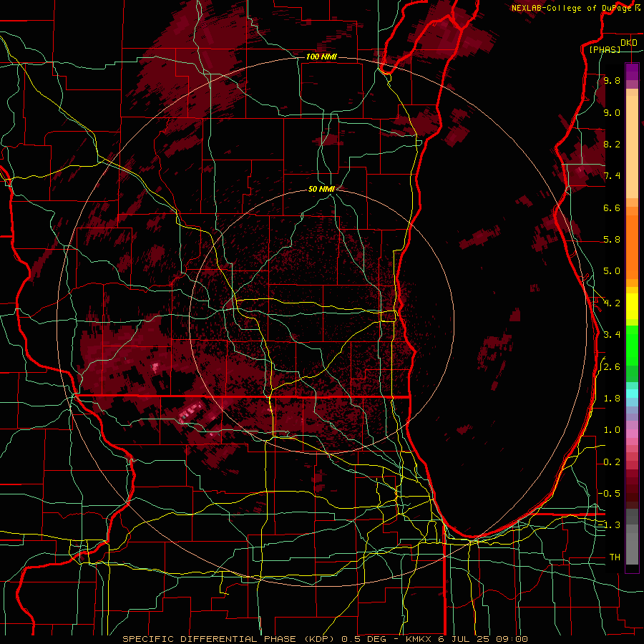
Task: Click the 9.0 value on the scale
Action: point(612,112)
